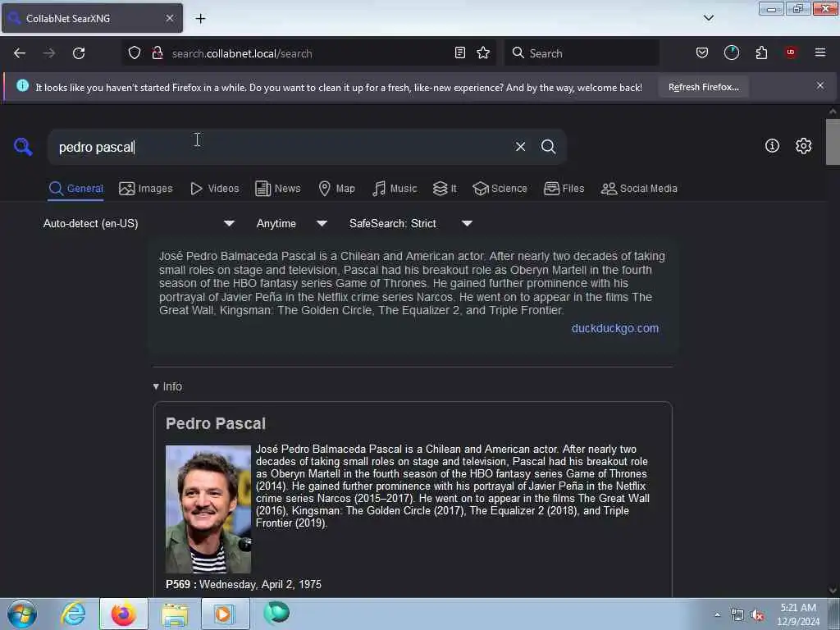Open the Firefox hamburger menu

(820, 53)
